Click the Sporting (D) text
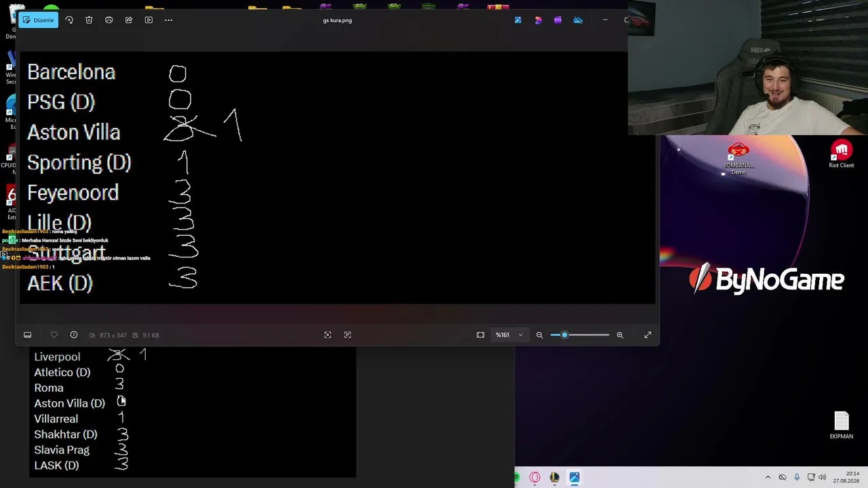 click(79, 163)
